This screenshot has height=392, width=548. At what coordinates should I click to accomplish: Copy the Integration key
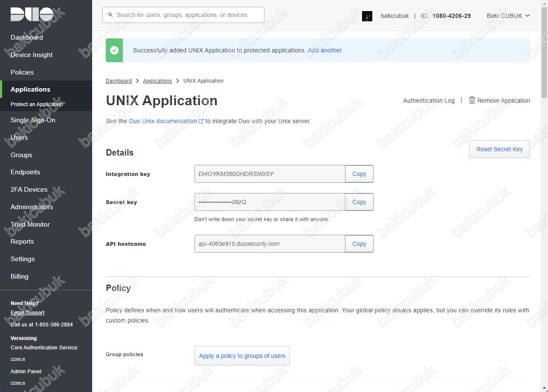359,174
